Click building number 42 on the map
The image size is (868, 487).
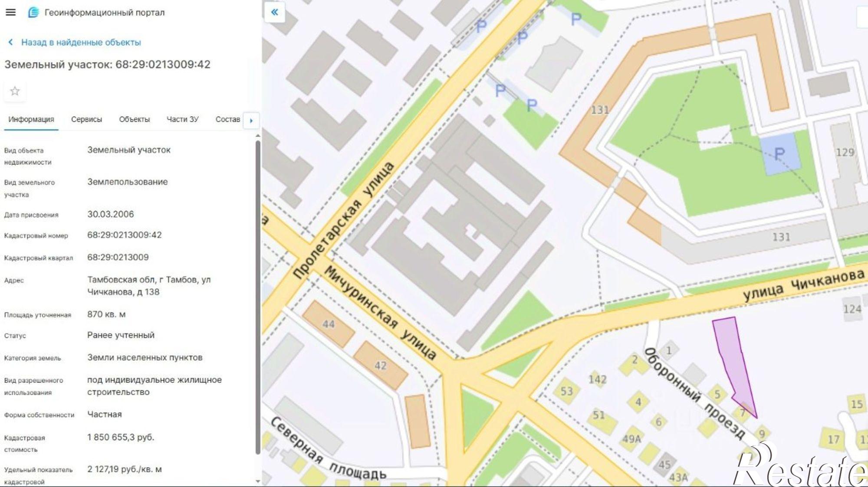click(x=381, y=366)
